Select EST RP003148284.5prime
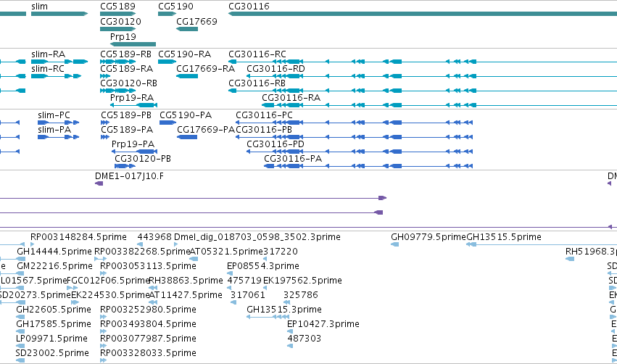 point(78,237)
